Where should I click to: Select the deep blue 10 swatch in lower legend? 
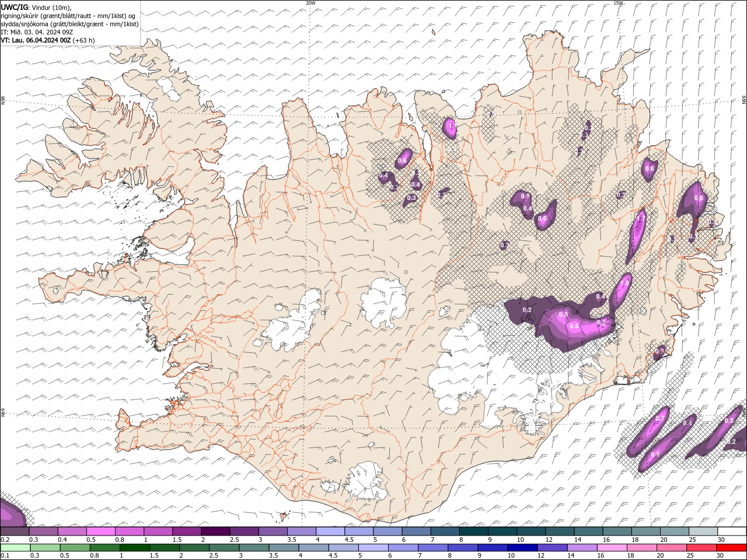coord(523,548)
